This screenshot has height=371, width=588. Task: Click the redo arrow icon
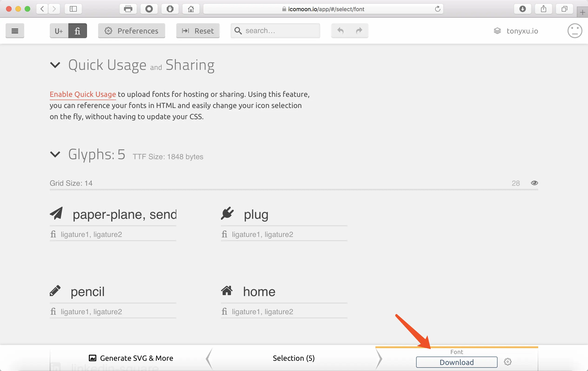tap(359, 31)
